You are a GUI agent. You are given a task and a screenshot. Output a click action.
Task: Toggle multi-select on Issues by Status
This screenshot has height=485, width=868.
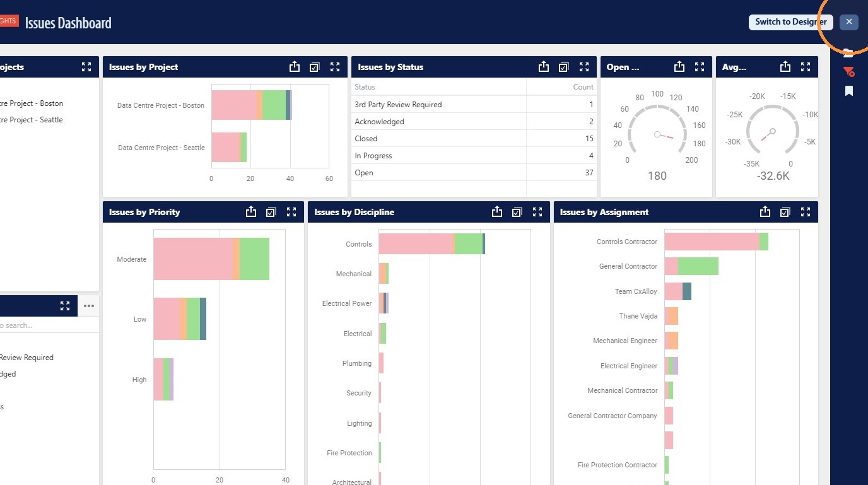pos(564,67)
